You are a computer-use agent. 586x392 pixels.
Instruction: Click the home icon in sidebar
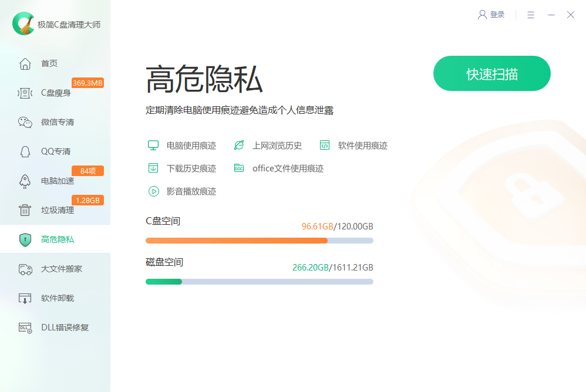[x=25, y=63]
